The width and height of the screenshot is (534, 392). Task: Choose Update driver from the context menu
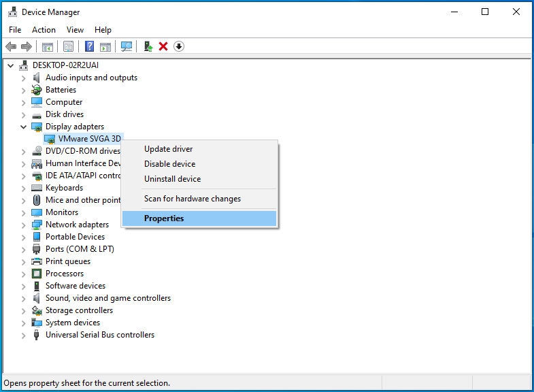coord(199,149)
